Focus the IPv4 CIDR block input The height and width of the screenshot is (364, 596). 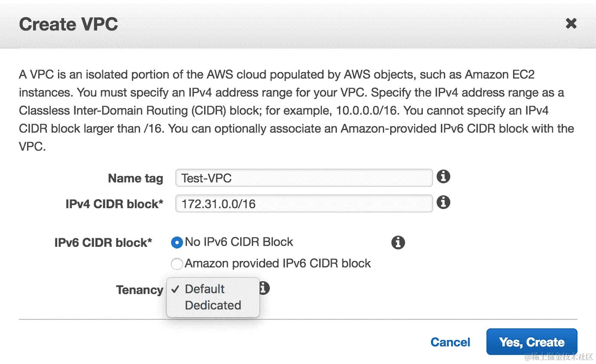(x=303, y=203)
